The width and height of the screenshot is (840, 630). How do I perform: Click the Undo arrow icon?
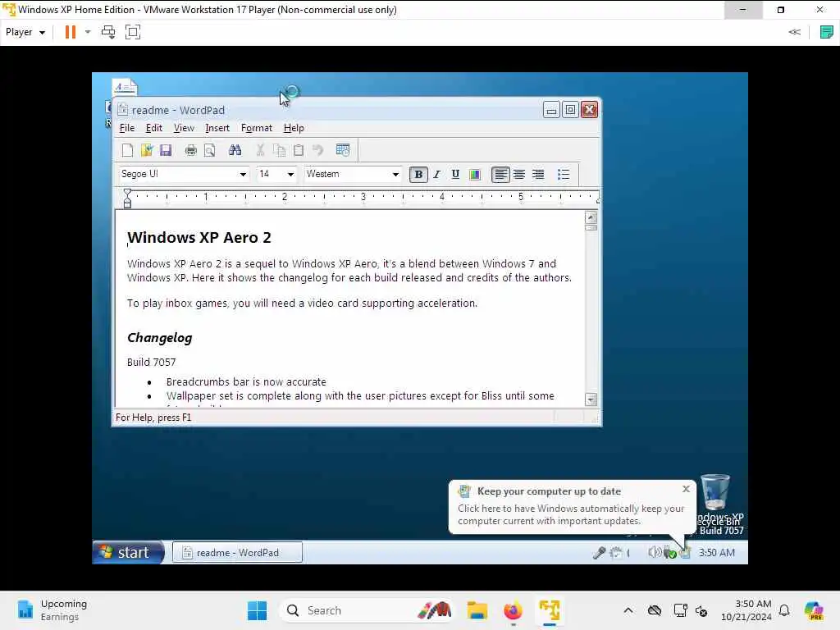coord(317,151)
